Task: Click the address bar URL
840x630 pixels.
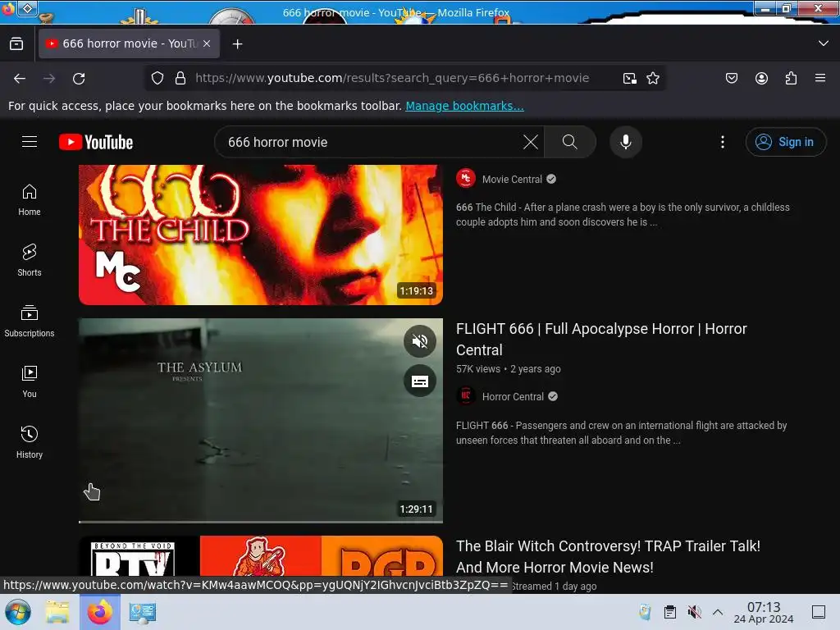Action: point(392,78)
